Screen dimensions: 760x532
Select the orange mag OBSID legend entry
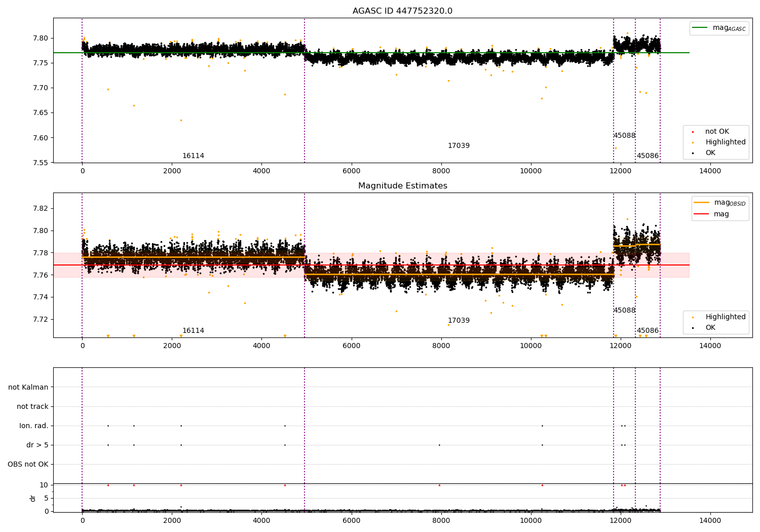(x=719, y=203)
